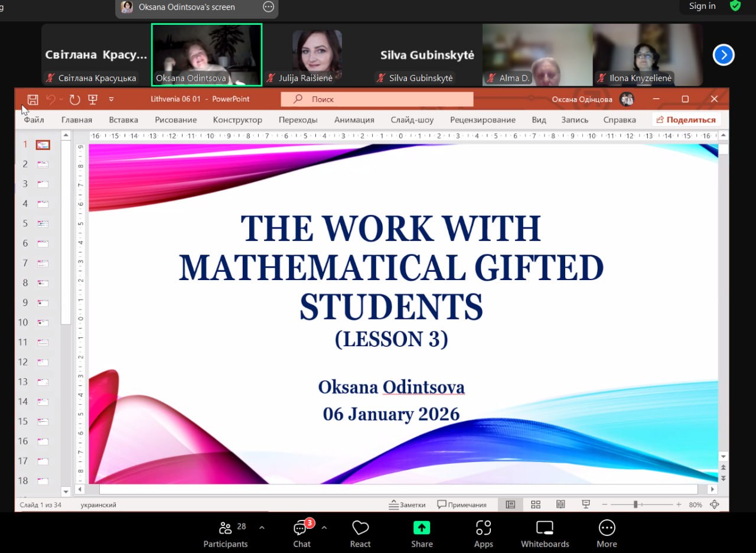Open the Вставка ribbon tab

click(x=123, y=120)
